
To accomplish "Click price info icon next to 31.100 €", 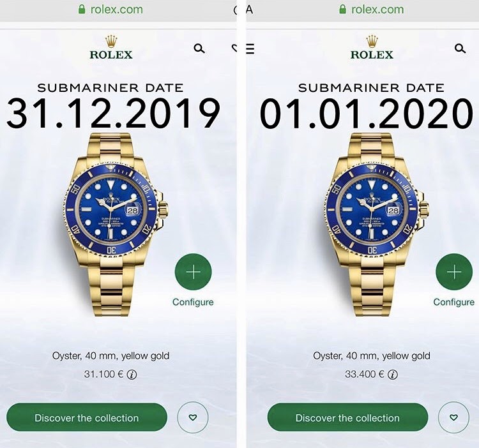I will (132, 375).
